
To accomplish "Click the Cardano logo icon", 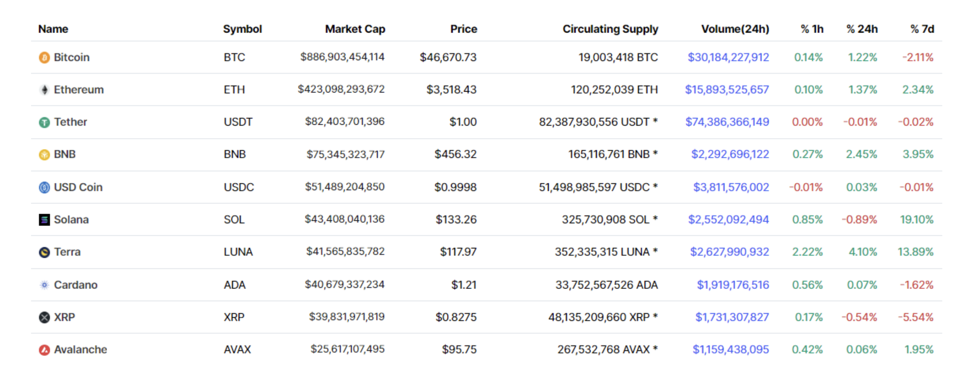I will click(x=44, y=285).
